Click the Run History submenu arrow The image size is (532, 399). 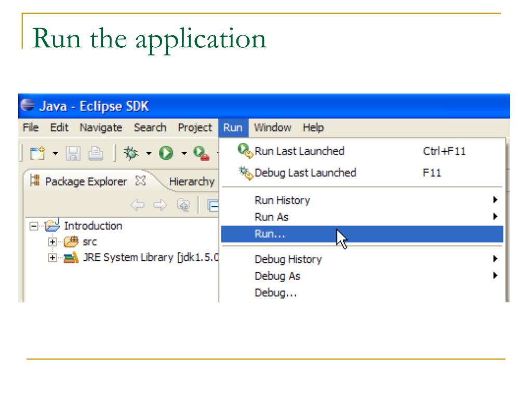pos(495,200)
